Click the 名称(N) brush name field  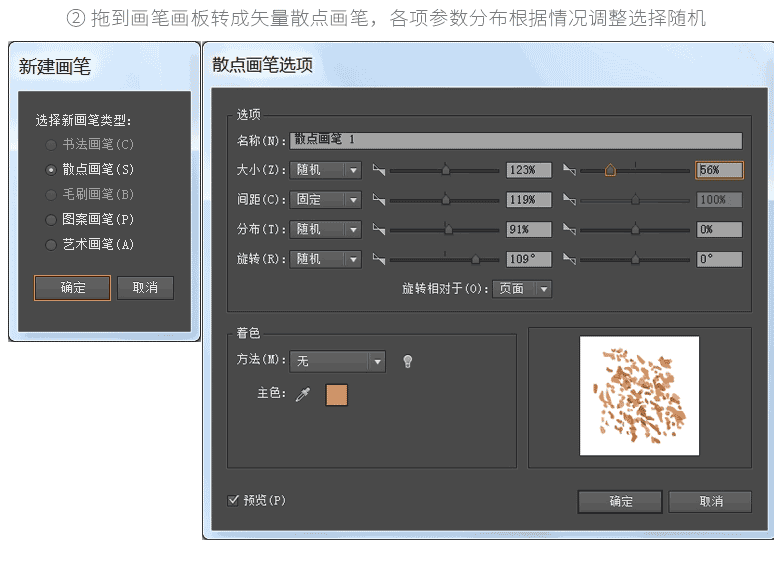click(516, 140)
